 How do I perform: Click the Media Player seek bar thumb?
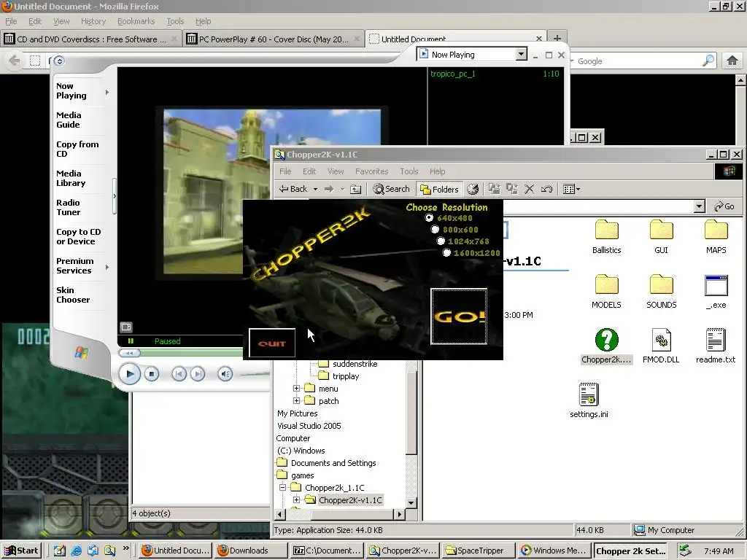[130, 353]
